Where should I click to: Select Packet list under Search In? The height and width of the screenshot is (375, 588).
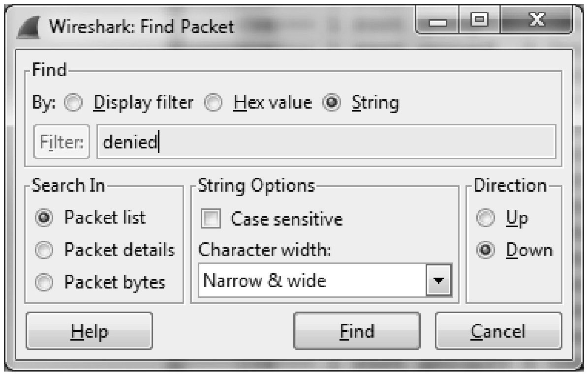[x=44, y=218]
